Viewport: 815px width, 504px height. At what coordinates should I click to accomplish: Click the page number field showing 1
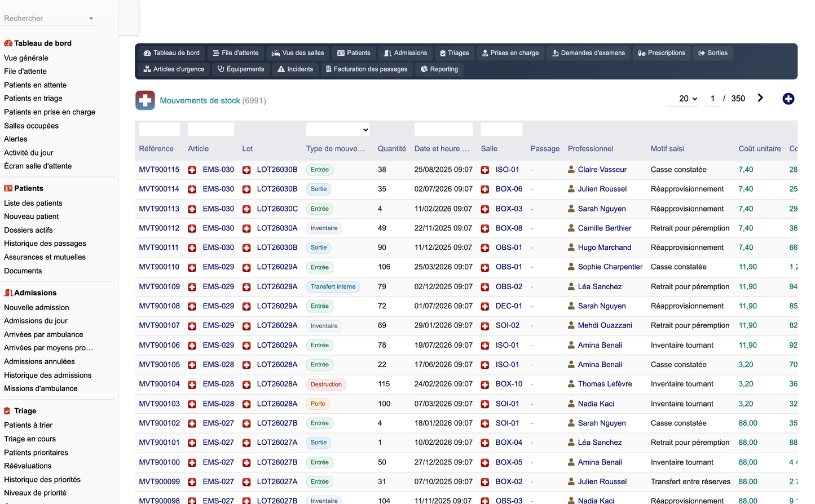(x=712, y=99)
